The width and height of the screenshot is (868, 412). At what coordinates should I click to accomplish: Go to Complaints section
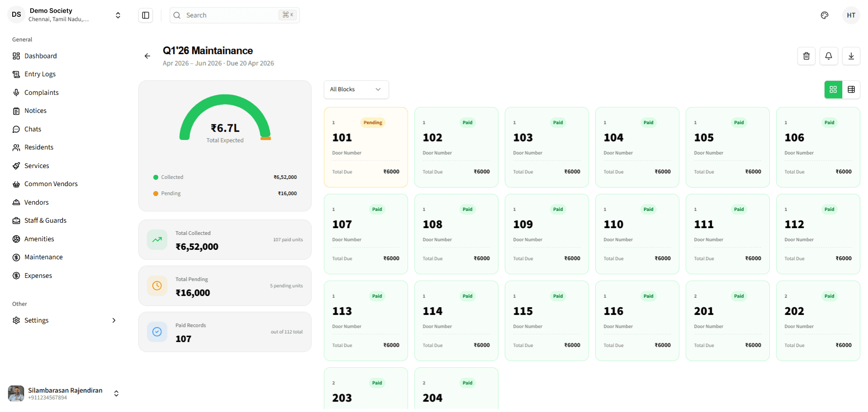click(x=42, y=93)
